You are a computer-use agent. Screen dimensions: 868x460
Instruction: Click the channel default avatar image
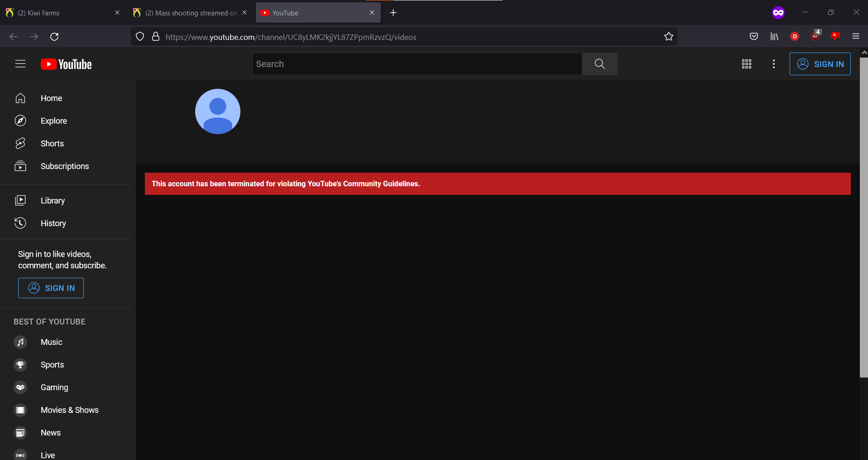click(x=218, y=111)
